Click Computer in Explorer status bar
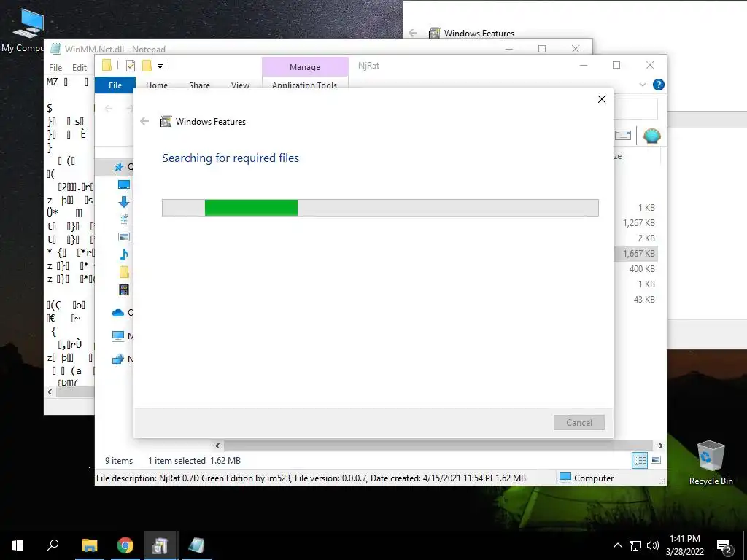Image resolution: width=747 pixels, height=560 pixels. (x=587, y=478)
